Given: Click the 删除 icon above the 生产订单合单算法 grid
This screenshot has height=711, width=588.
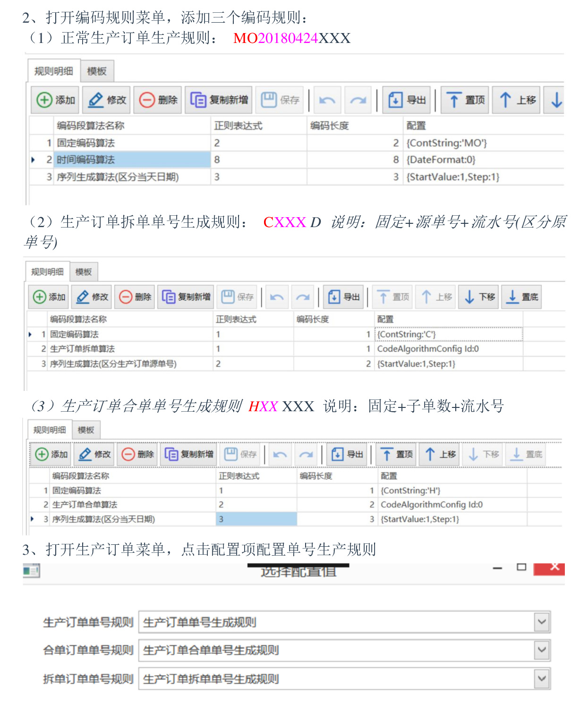Looking at the screenshot, I should (x=128, y=454).
